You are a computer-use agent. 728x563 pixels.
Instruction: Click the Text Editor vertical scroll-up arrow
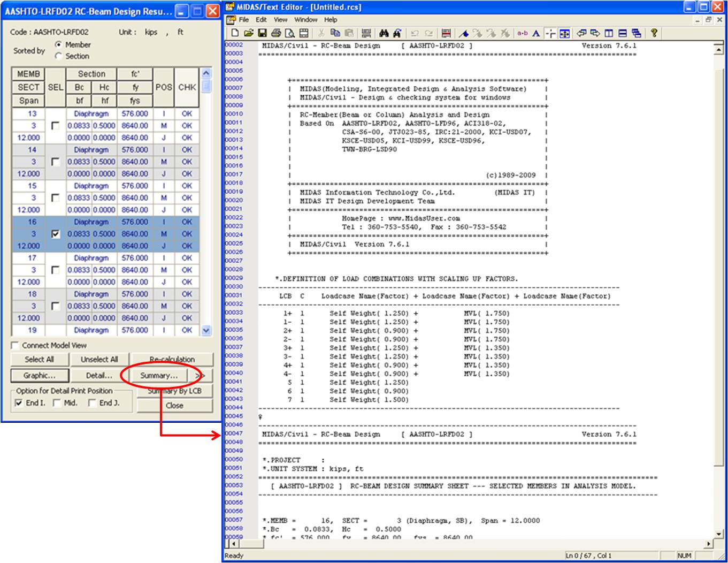719,49
